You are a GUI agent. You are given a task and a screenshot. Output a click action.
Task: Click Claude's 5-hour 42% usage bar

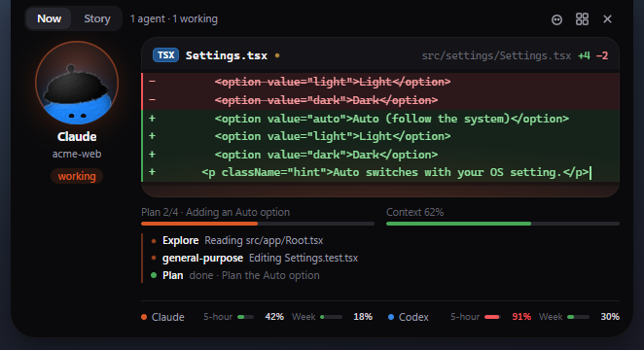pyautogui.click(x=245, y=317)
